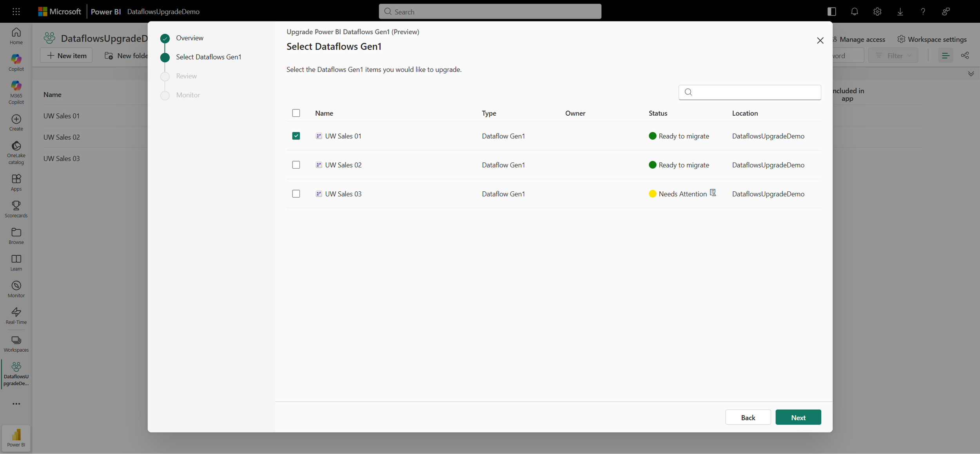This screenshot has height=454, width=980.
Task: Click the Power BI header link
Action: (106, 12)
